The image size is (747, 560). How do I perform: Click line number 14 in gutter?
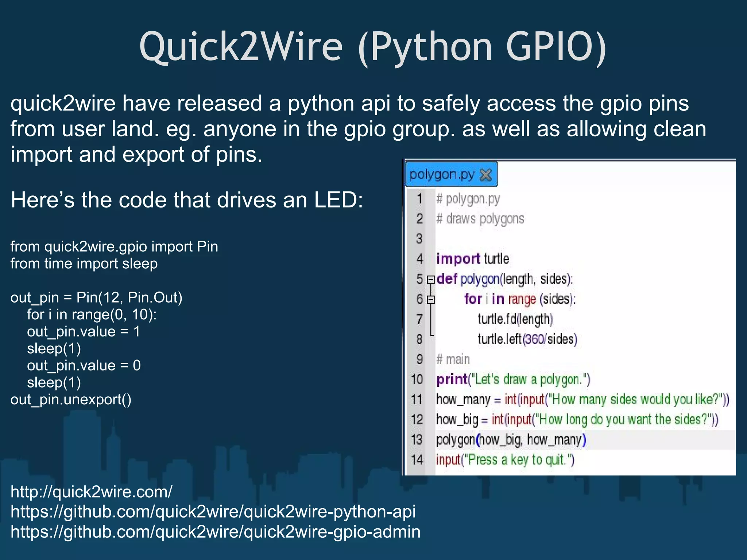(x=417, y=460)
